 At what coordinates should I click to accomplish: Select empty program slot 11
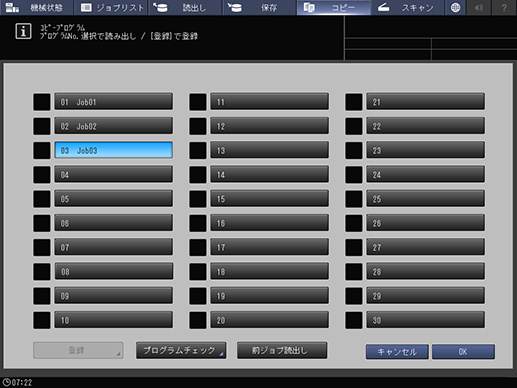pyautogui.click(x=269, y=102)
